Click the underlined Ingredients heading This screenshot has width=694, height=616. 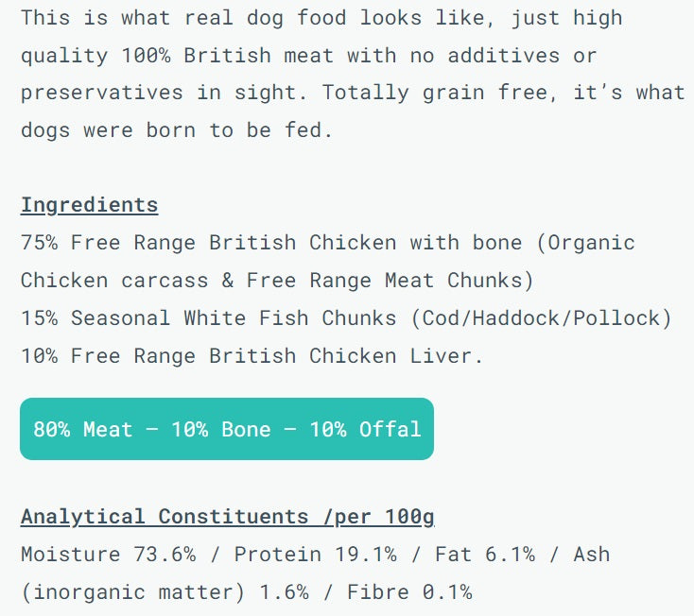pyautogui.click(x=89, y=205)
